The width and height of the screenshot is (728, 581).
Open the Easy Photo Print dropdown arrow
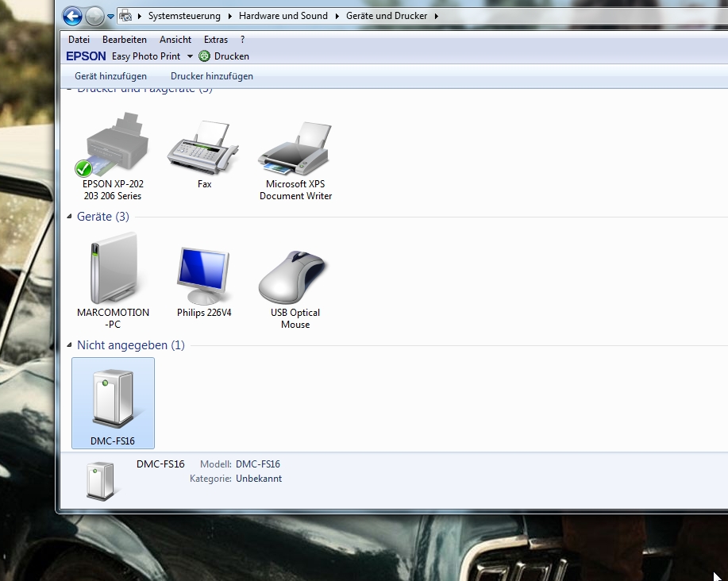tap(190, 56)
